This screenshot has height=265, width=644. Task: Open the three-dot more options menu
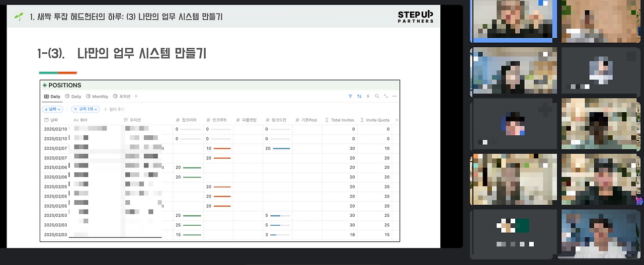(395, 96)
